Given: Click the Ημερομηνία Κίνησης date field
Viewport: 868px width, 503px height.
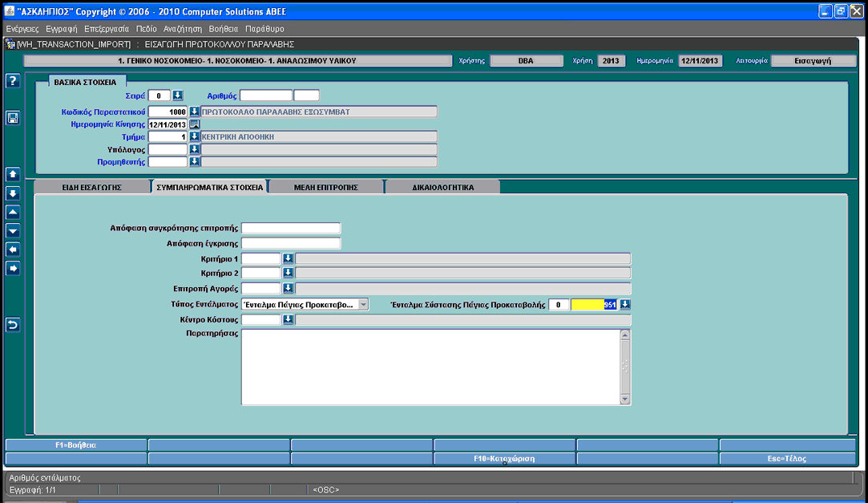Looking at the screenshot, I should tap(168, 124).
